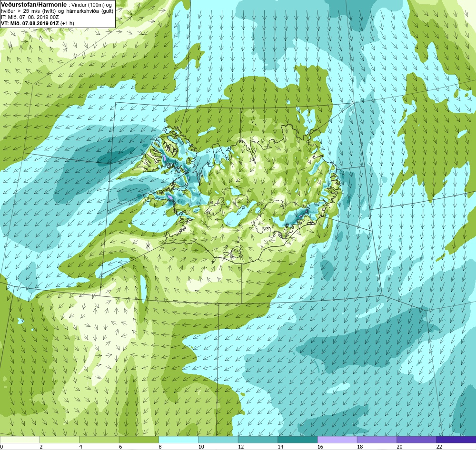Click the legend scale label '14'
Image resolution: width=476 pixels, height=450 pixels.
point(280,447)
